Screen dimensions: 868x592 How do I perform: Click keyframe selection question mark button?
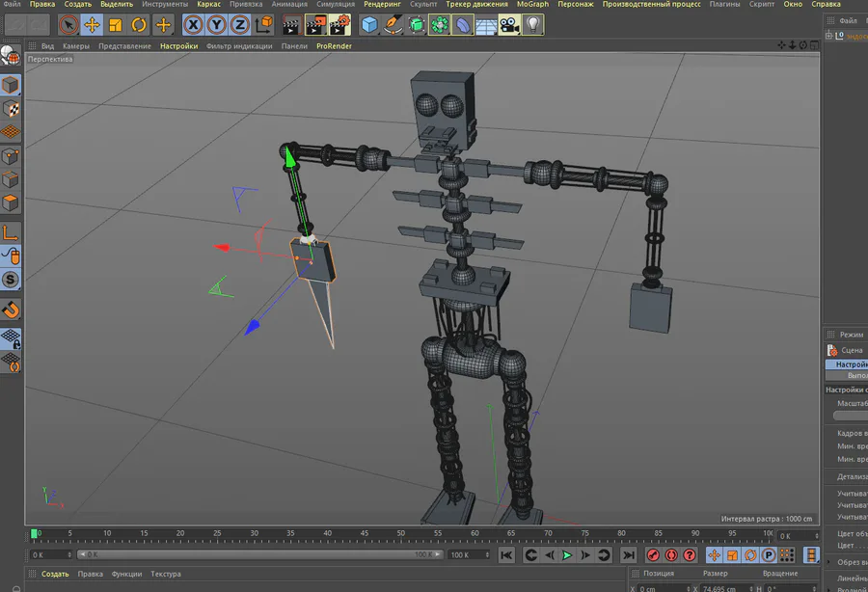point(690,555)
